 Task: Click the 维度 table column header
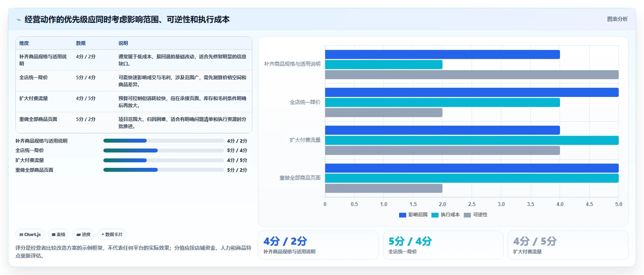click(24, 43)
